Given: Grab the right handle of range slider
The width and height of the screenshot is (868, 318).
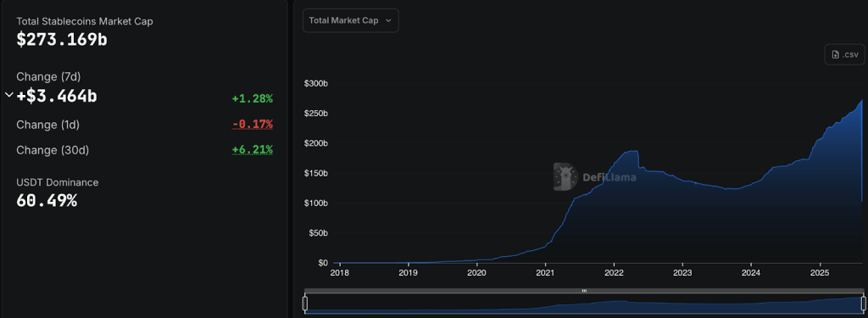Looking at the screenshot, I should tap(863, 304).
